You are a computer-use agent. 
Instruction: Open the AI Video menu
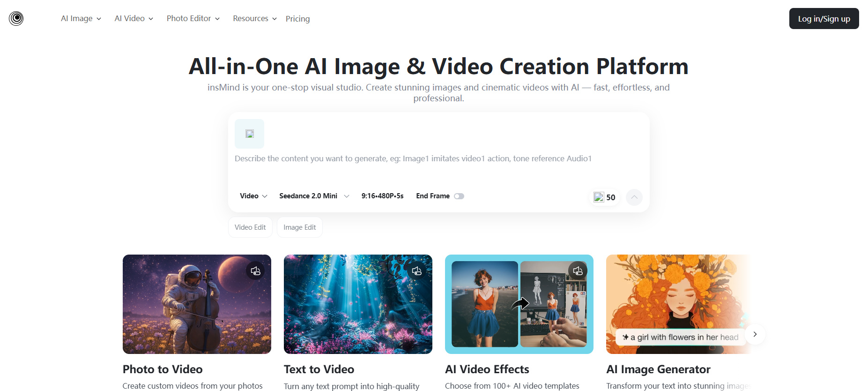[x=134, y=18]
